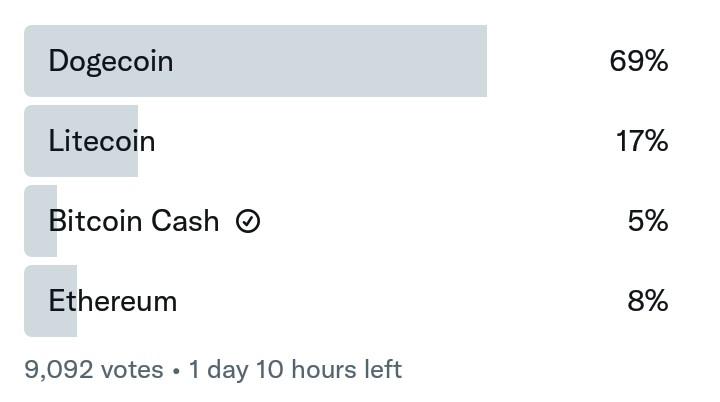This screenshot has height=402, width=720.
Task: Click the Bitcoin Cash label text
Action: [134, 221]
